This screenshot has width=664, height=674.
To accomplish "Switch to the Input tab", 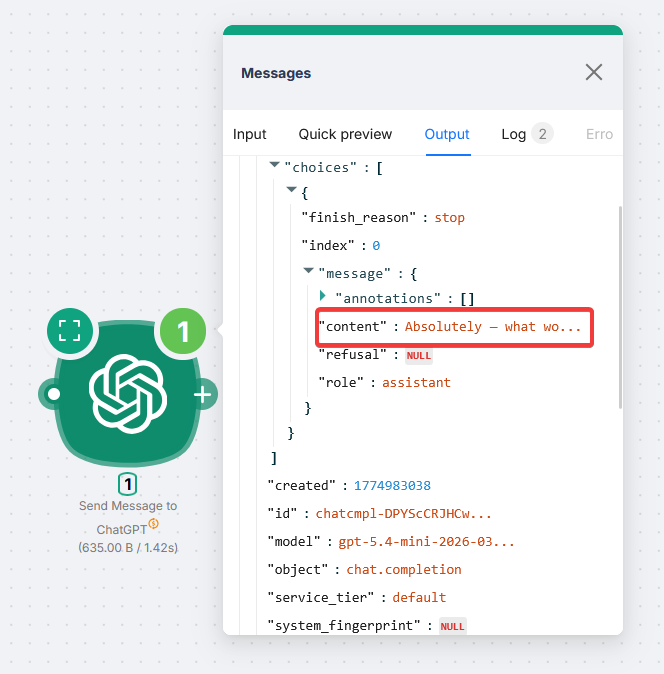I will pyautogui.click(x=250, y=134).
